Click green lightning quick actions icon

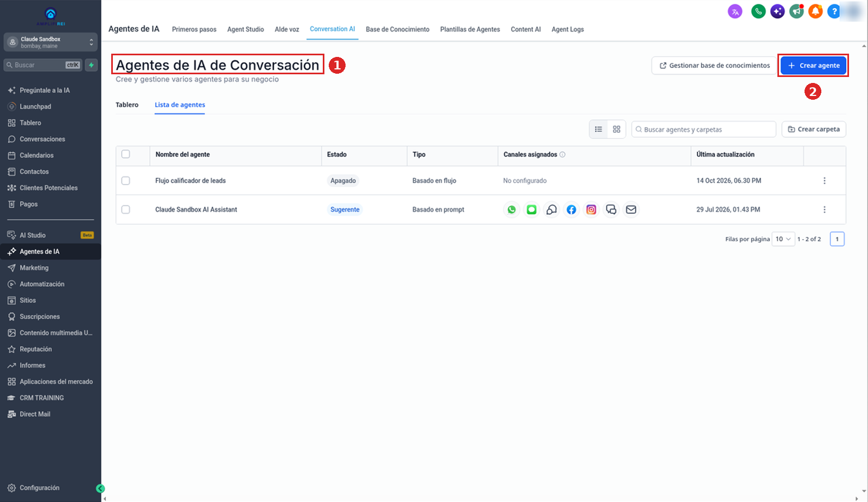pos(91,65)
